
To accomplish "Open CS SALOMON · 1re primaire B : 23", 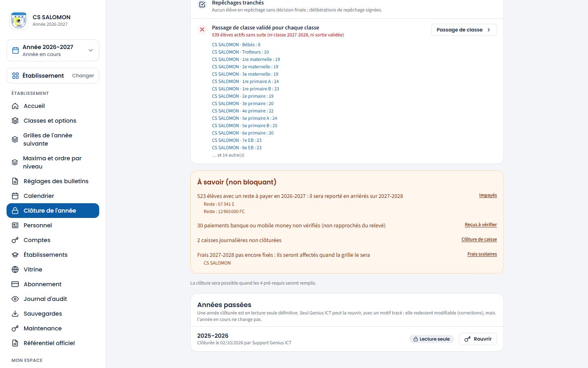I will point(245,89).
